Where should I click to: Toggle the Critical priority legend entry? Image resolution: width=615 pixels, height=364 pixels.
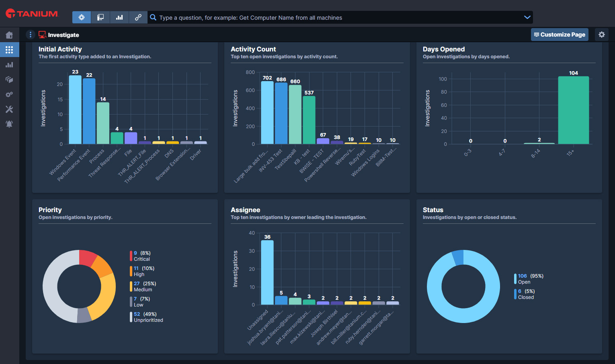click(x=140, y=256)
